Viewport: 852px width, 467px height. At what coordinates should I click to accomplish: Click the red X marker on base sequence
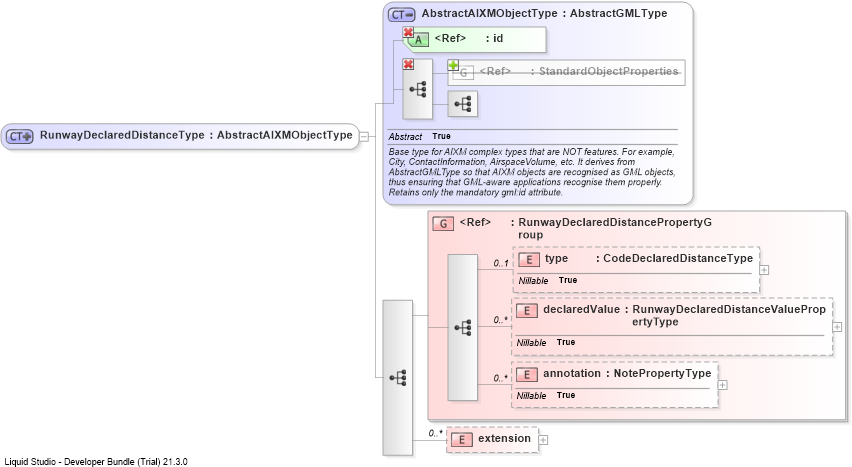point(408,64)
